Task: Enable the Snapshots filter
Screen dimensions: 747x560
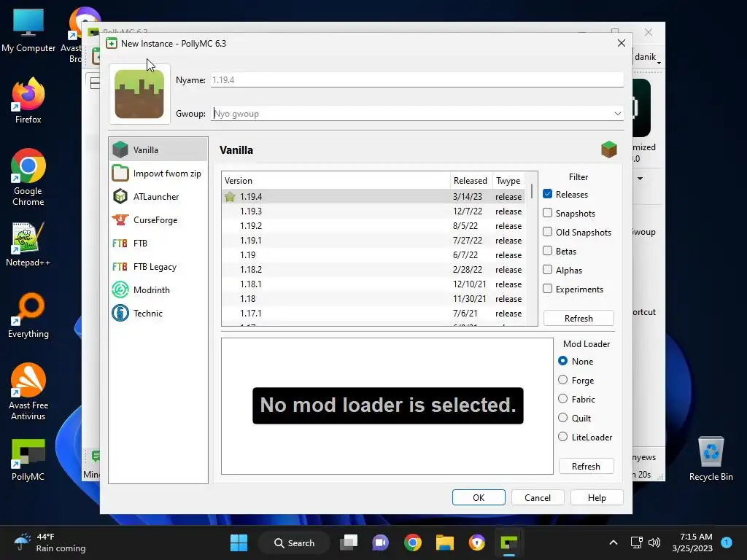Action: click(x=547, y=213)
